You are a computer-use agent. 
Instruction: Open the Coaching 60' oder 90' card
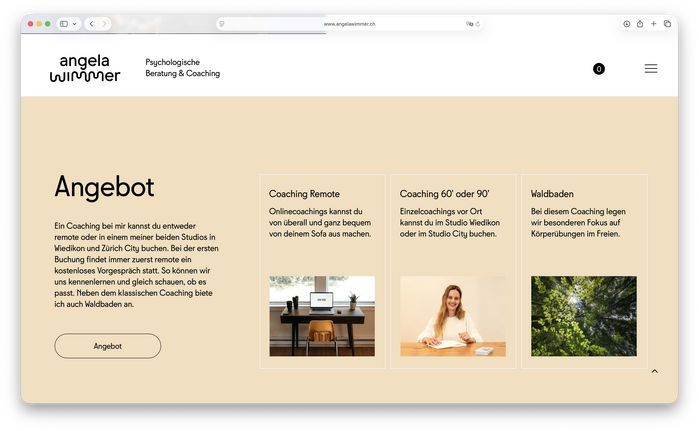pos(453,271)
